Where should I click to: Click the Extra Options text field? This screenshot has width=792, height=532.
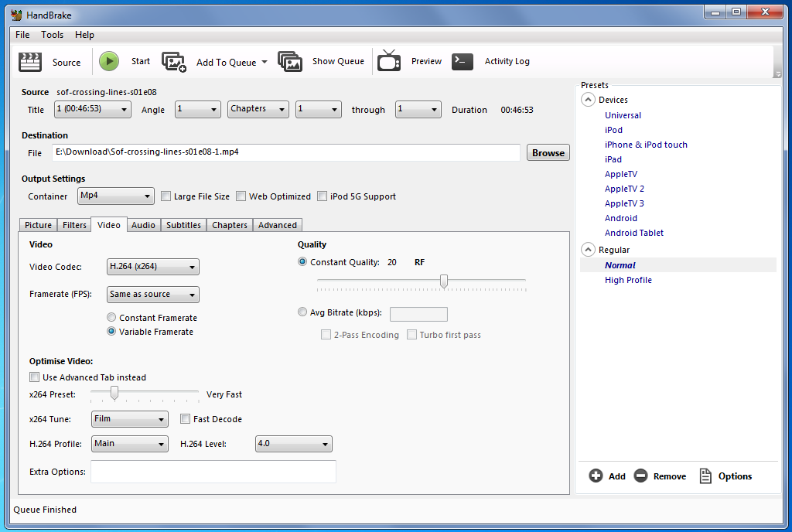click(213, 472)
